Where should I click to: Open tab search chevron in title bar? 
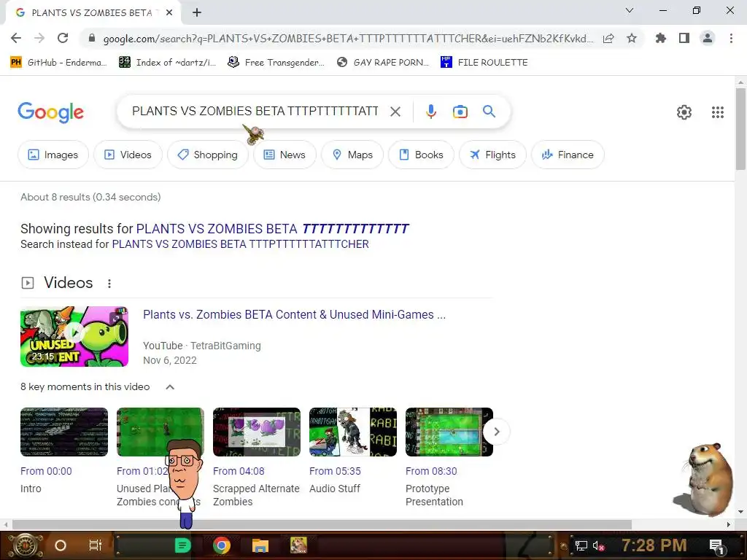[630, 10]
